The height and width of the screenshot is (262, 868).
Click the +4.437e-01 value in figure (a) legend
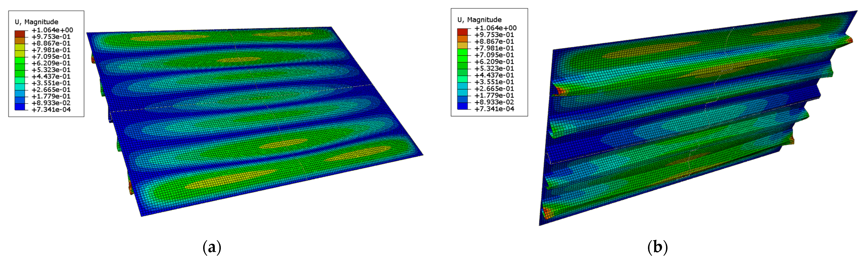coord(51,76)
